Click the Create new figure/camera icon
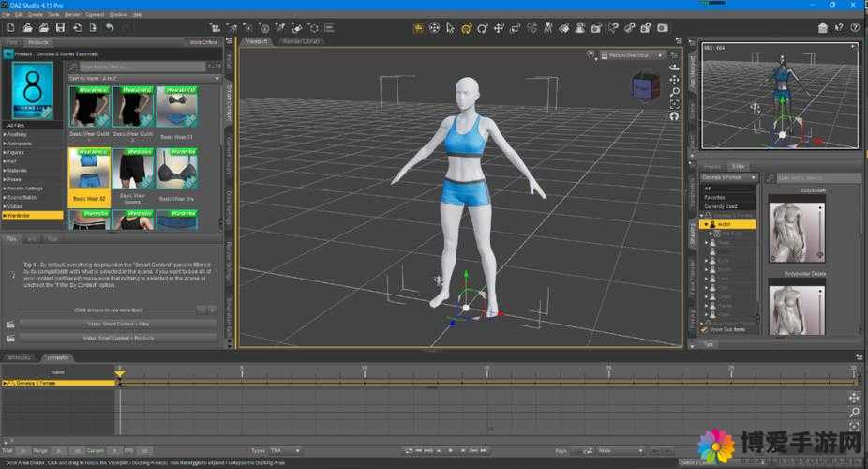The height and width of the screenshot is (469, 868). tap(215, 28)
